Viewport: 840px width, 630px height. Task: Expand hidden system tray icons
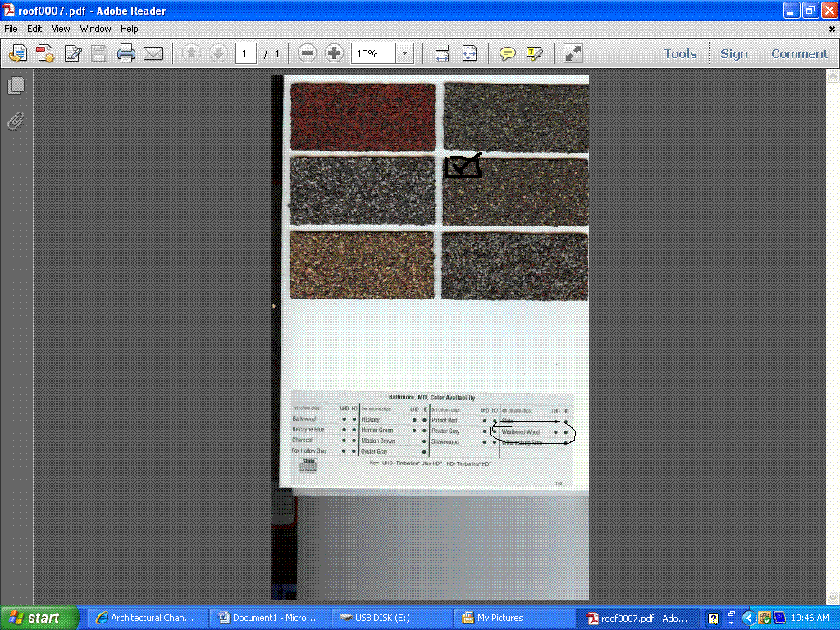coord(748,618)
